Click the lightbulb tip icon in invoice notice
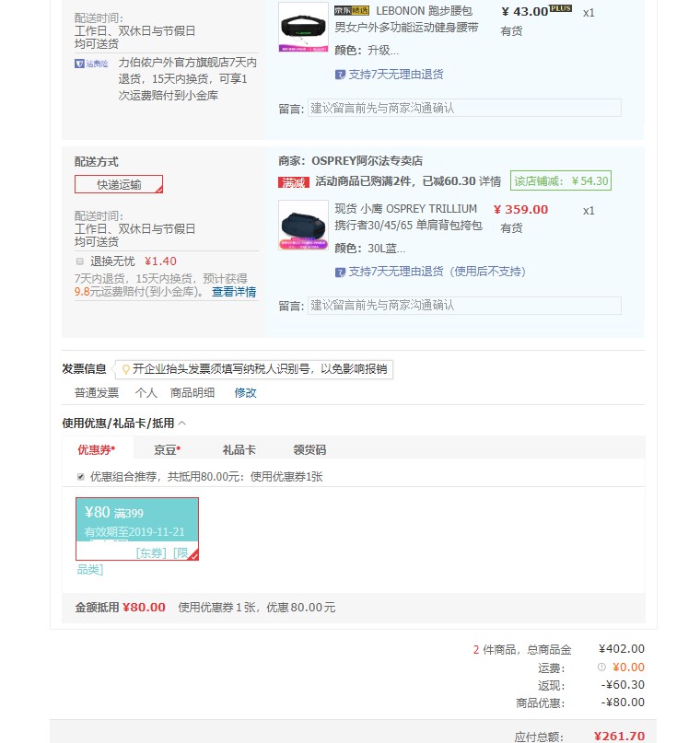The width and height of the screenshot is (700, 743). [x=125, y=369]
